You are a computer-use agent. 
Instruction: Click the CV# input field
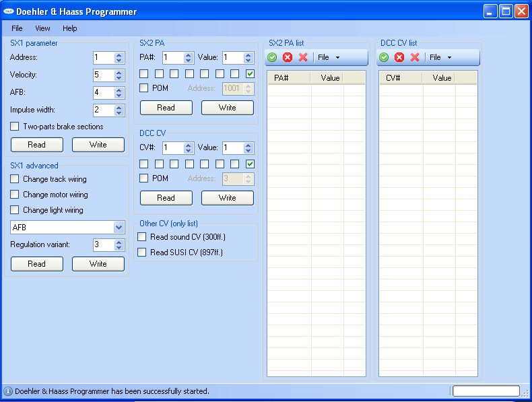173,148
